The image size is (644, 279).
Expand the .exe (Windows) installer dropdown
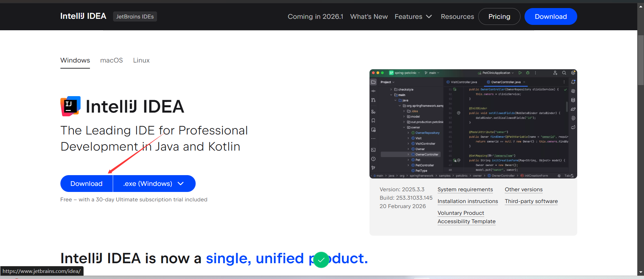coord(154,184)
